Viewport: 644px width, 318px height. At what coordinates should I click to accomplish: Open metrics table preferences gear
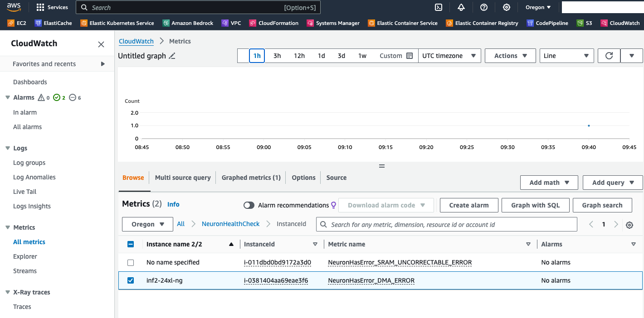[x=629, y=225]
